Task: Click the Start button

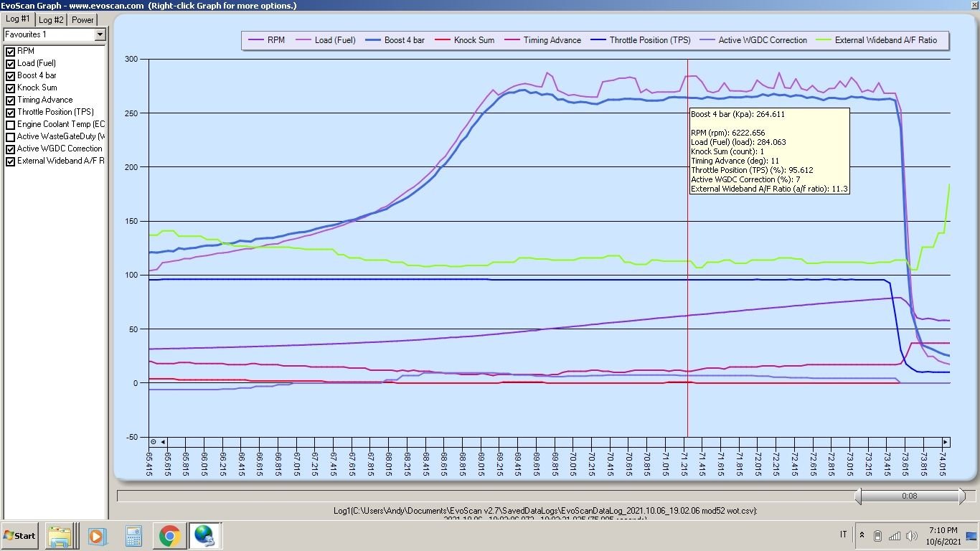Action: tap(20, 536)
